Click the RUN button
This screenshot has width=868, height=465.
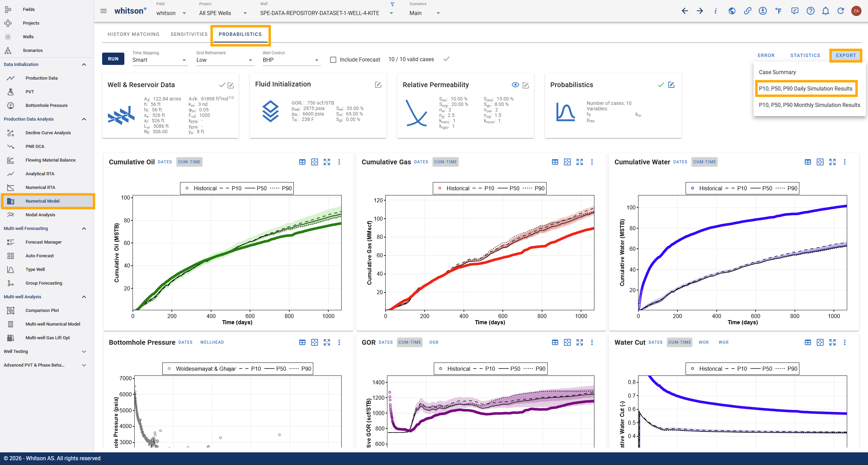point(113,59)
